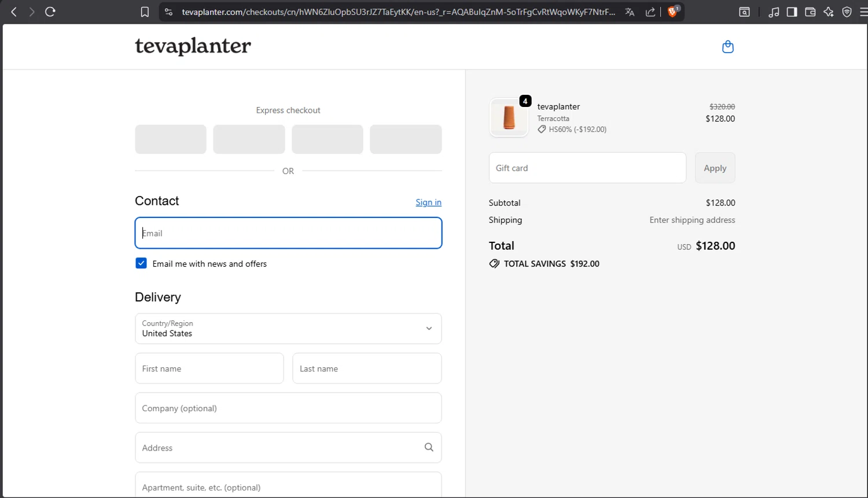Open the browser music note icon
Image resolution: width=868 pixels, height=498 pixels.
pos(774,12)
